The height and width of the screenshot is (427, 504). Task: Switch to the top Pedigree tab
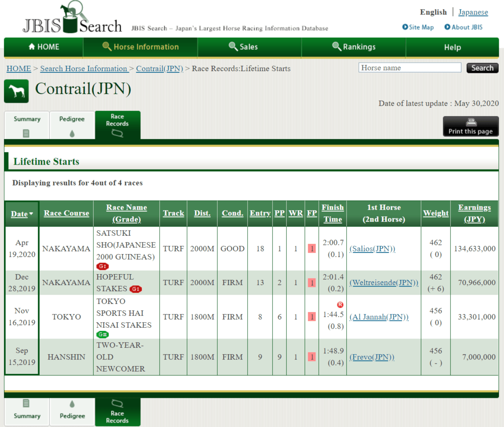(72, 125)
